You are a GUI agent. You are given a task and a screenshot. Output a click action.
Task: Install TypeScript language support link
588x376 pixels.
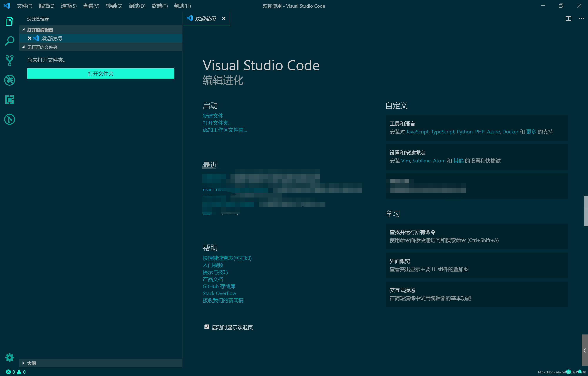[442, 132]
